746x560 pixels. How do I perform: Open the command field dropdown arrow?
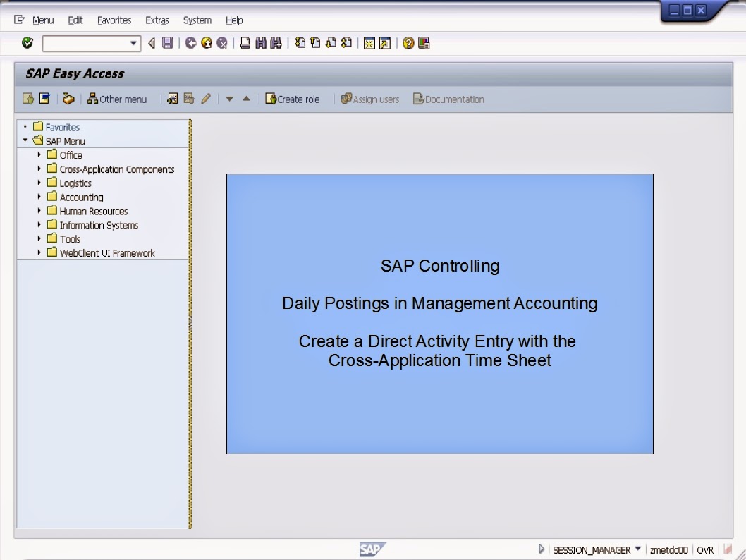[135, 43]
